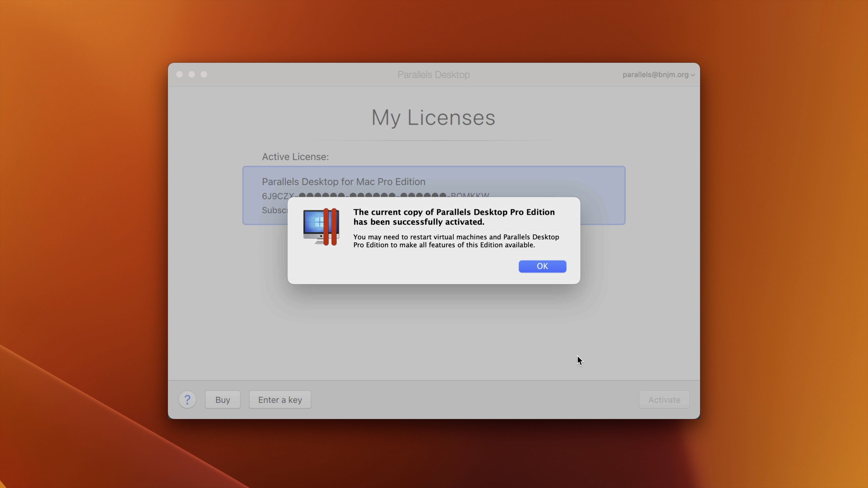The height and width of the screenshot is (488, 868).
Task: Click the red close button
Action: point(180,74)
